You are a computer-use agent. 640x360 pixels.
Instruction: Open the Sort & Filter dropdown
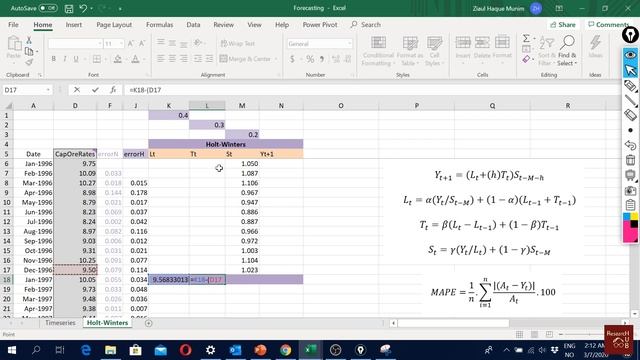pyautogui.click(x=547, y=51)
